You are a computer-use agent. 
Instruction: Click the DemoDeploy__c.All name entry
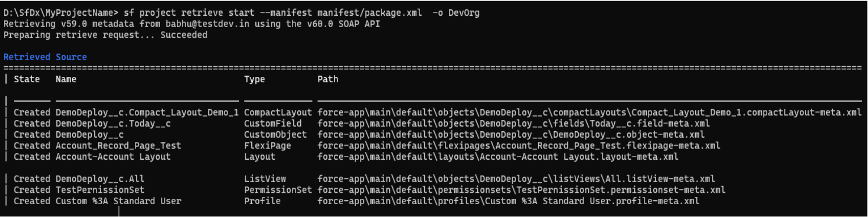tap(100, 179)
